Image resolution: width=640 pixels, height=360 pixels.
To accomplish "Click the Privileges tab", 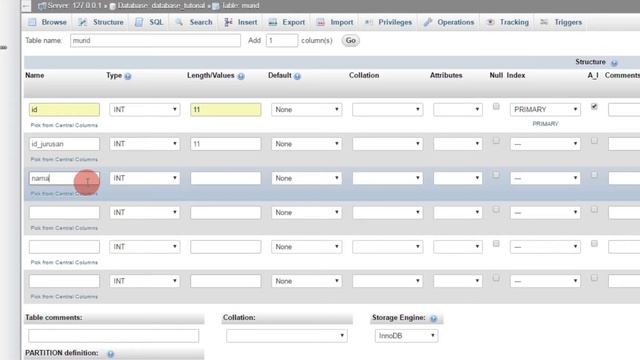I will click(x=388, y=22).
